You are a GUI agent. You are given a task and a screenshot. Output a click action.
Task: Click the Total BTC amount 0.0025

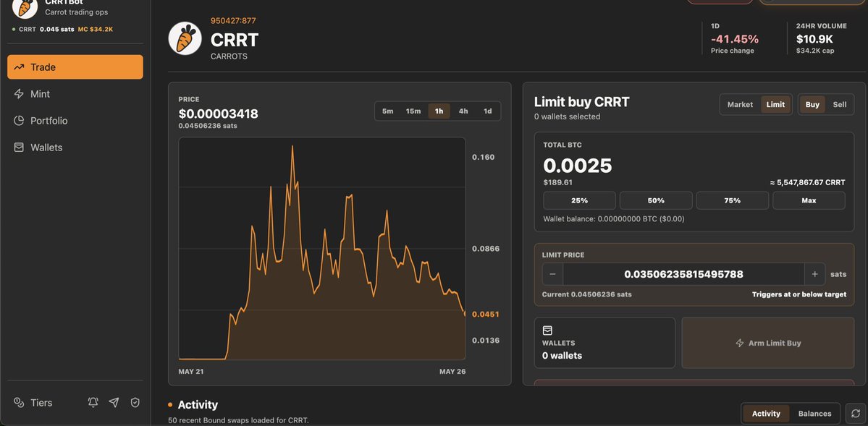point(578,166)
